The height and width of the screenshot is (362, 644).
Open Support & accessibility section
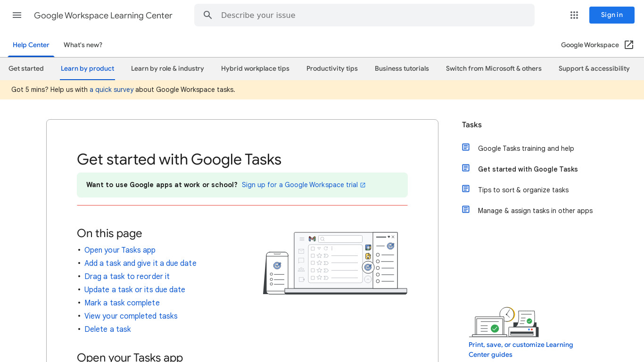pos(594,68)
